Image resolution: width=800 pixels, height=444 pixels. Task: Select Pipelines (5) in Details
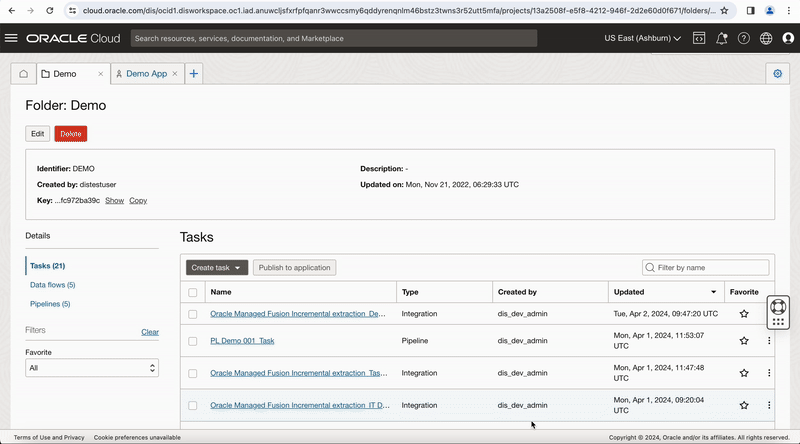click(x=50, y=304)
